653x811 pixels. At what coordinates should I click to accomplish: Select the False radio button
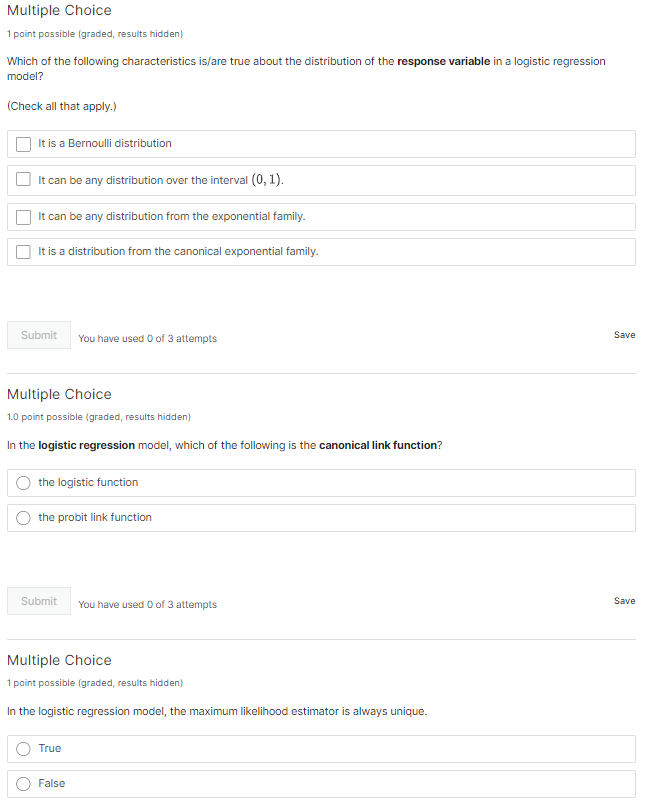[24, 784]
